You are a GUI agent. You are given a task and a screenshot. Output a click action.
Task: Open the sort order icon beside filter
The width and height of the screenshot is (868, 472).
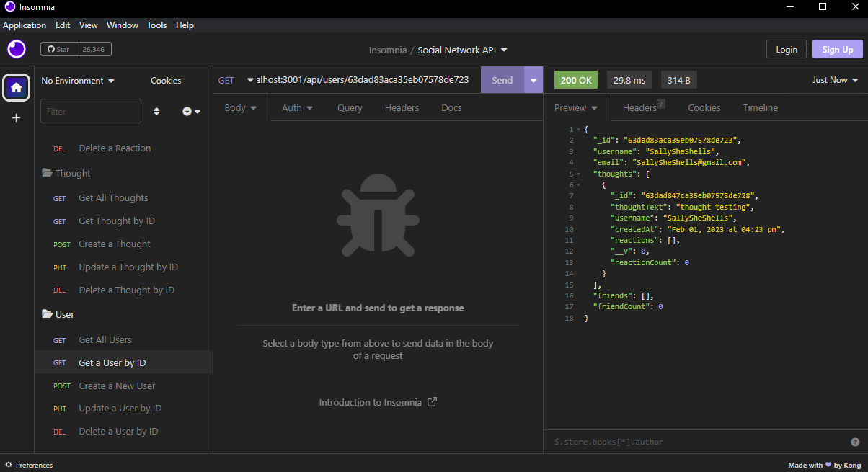point(156,112)
